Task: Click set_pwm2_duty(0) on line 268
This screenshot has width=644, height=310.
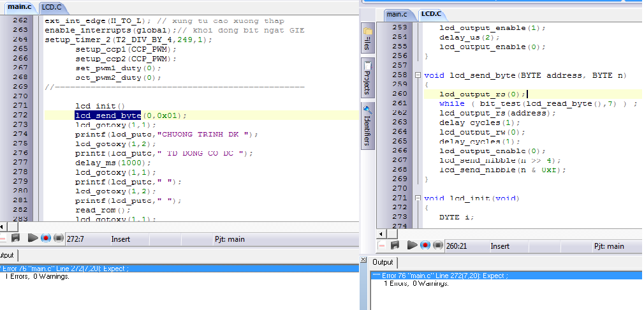Action: (x=119, y=78)
